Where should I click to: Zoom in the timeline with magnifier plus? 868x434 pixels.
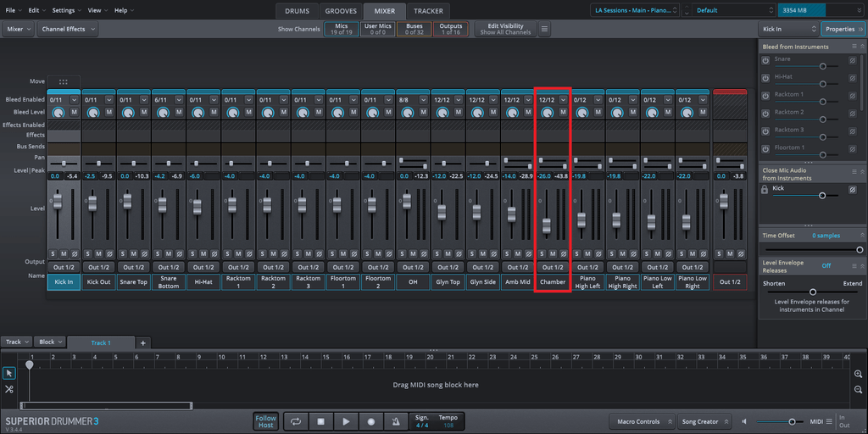[x=858, y=374]
